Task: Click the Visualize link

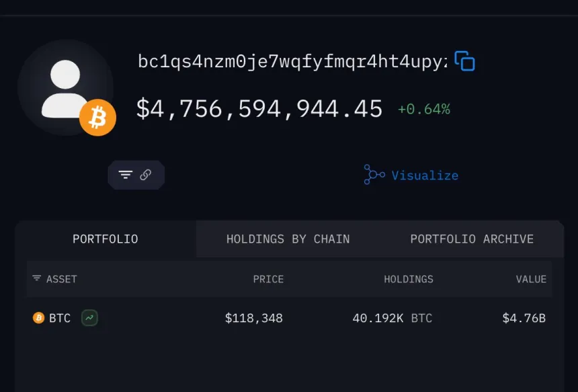Action: (x=425, y=175)
